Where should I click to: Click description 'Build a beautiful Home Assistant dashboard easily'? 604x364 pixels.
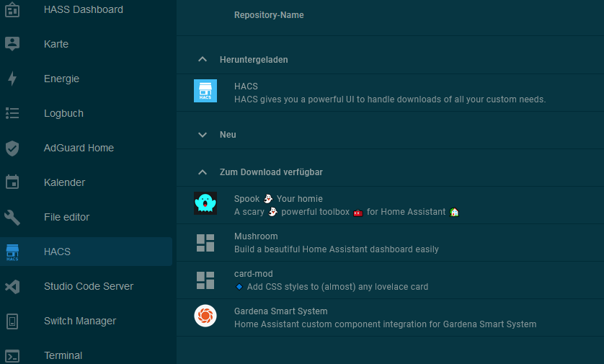click(x=337, y=249)
